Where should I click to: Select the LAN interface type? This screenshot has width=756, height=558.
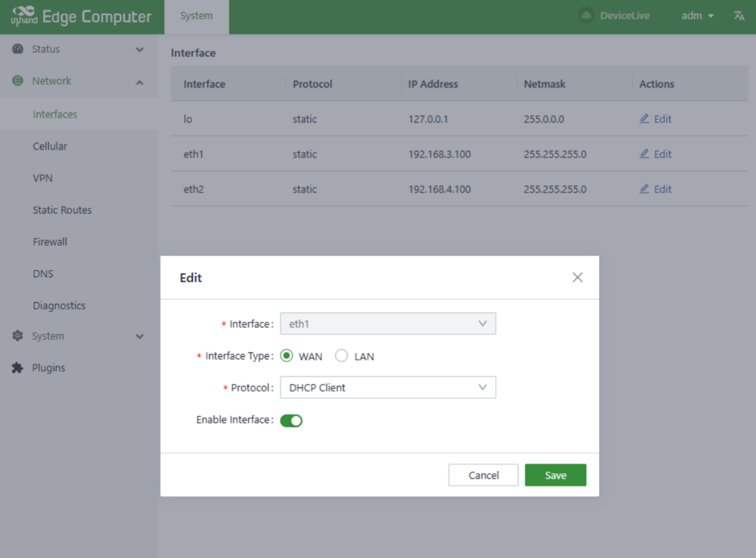tap(342, 356)
